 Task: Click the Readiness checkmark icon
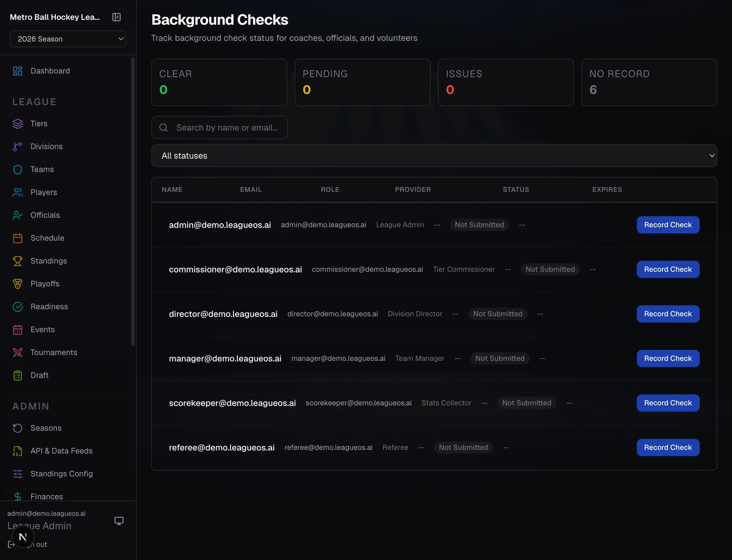click(x=18, y=306)
